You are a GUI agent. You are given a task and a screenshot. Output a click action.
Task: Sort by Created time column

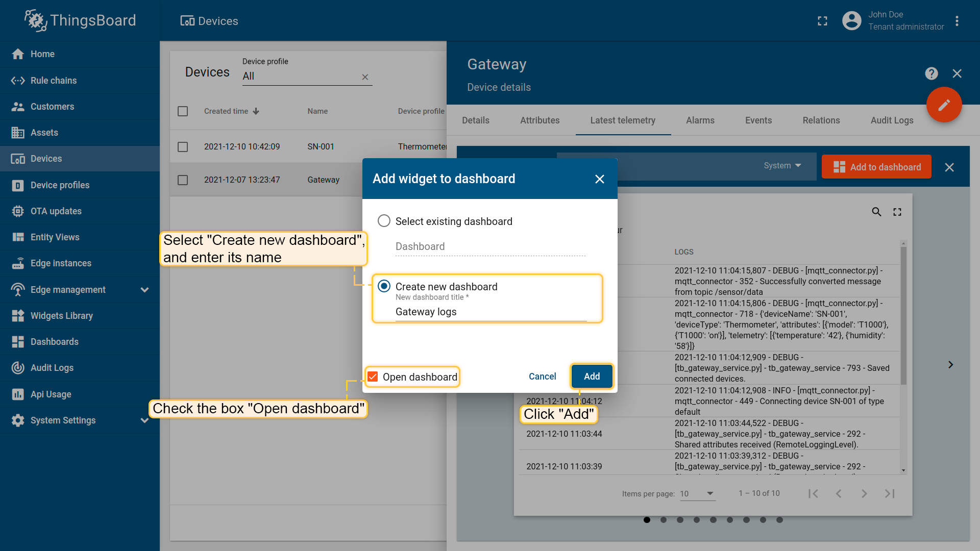click(232, 111)
